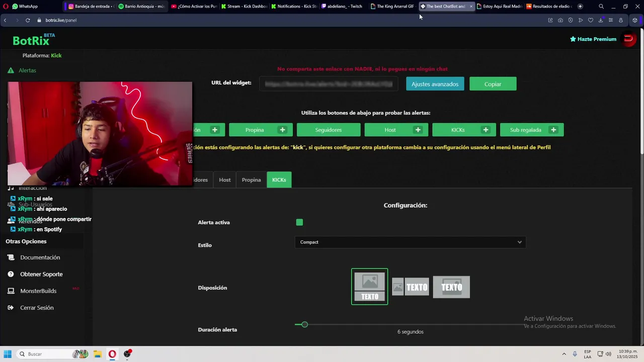Choose image-above-text layout
This screenshot has height=362, width=644.
pos(370,287)
